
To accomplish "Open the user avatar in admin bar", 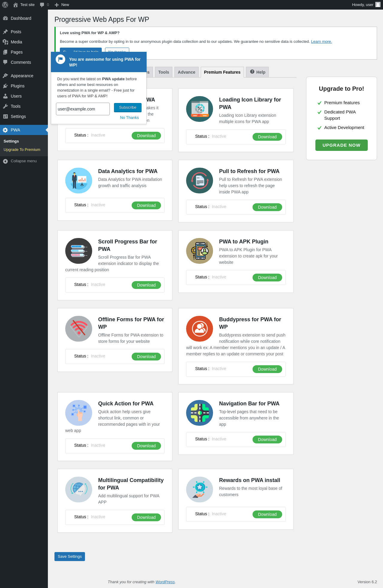I will point(378,4).
